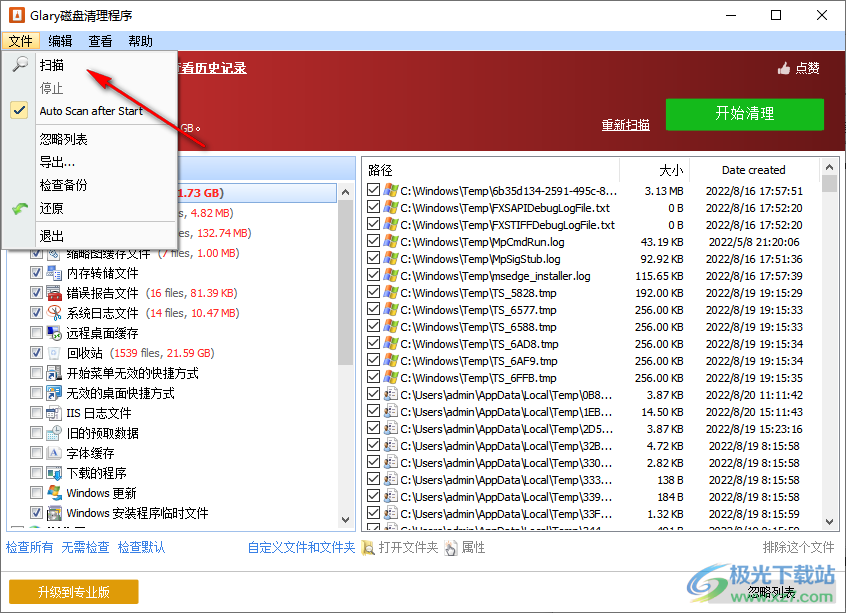Screen dimensions: 846x613
Task: Select the 扫描 magnifier icon in menu
Action: [x=22, y=65]
